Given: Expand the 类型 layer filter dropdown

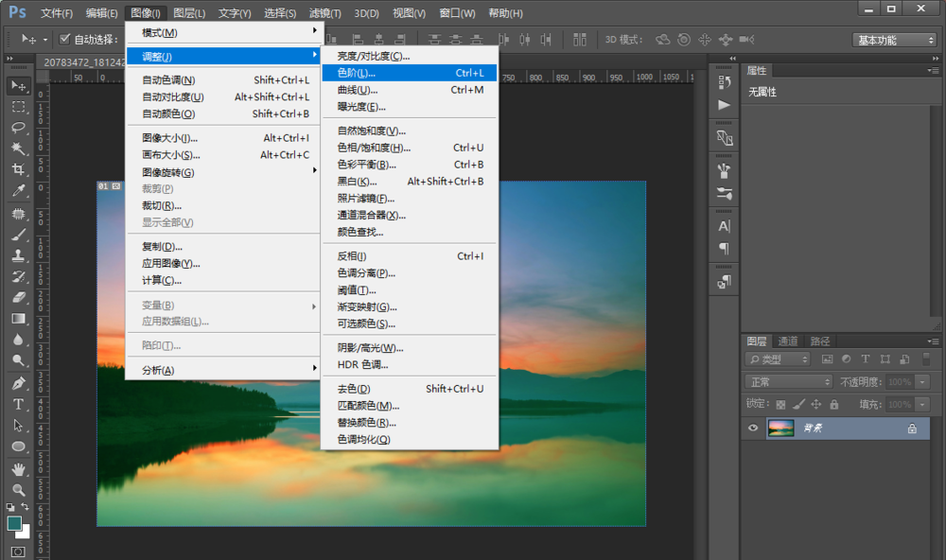Looking at the screenshot, I should click(778, 359).
